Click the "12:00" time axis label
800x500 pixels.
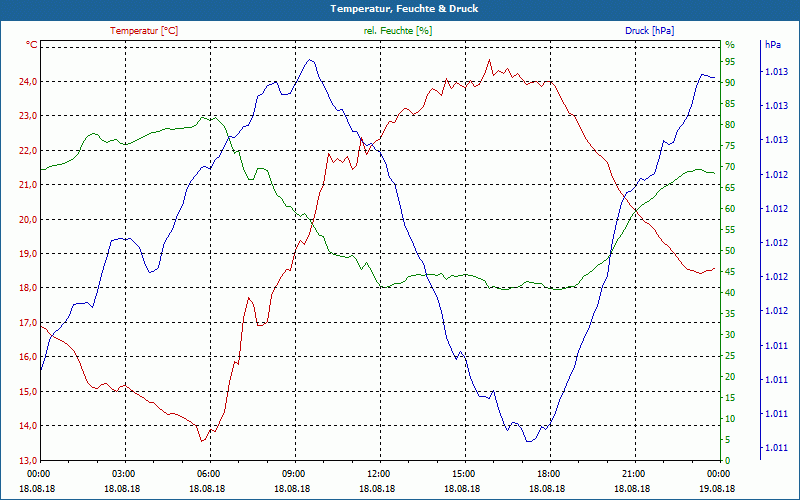[x=377, y=473]
